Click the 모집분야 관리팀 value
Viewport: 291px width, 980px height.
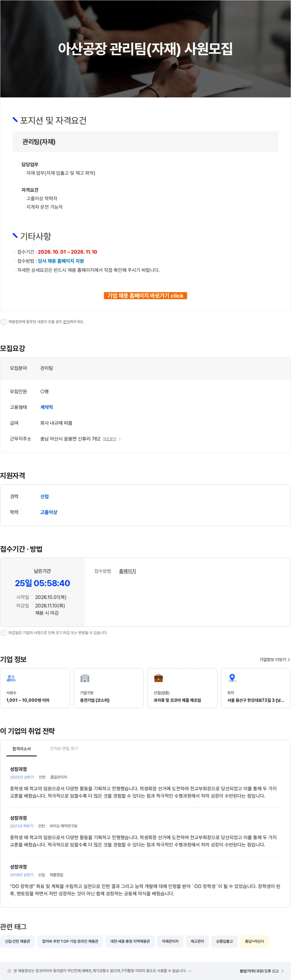tap(47, 368)
